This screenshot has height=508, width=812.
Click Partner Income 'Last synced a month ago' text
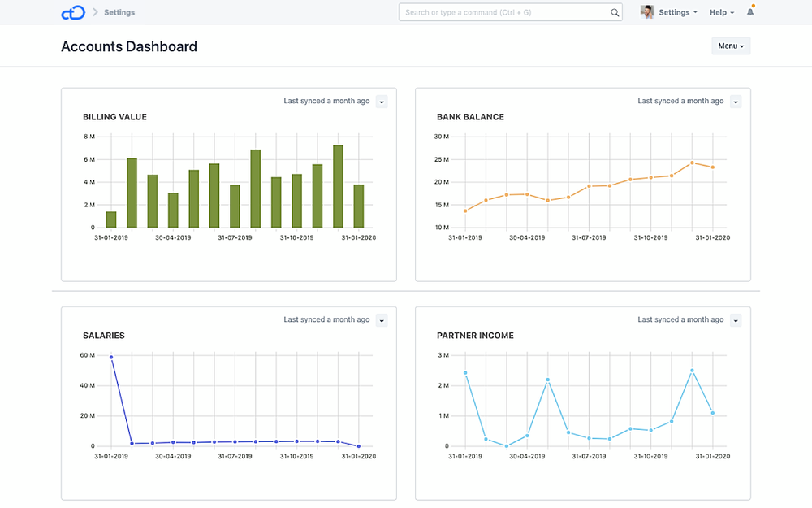tap(680, 319)
